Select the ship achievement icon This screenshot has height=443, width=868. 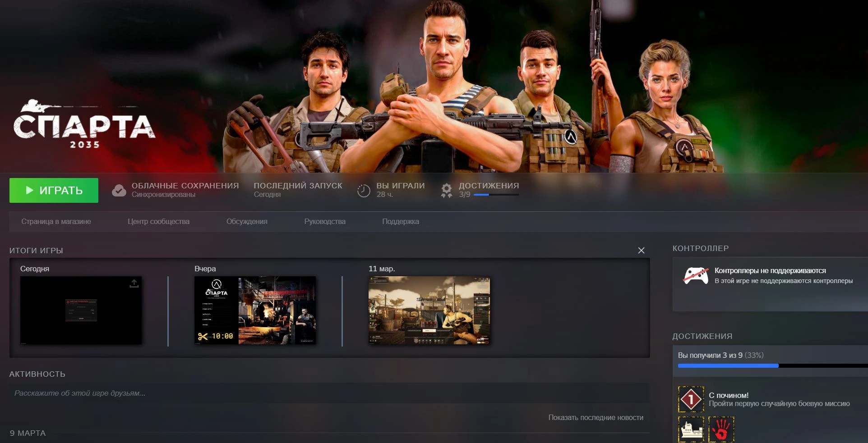[x=691, y=429]
